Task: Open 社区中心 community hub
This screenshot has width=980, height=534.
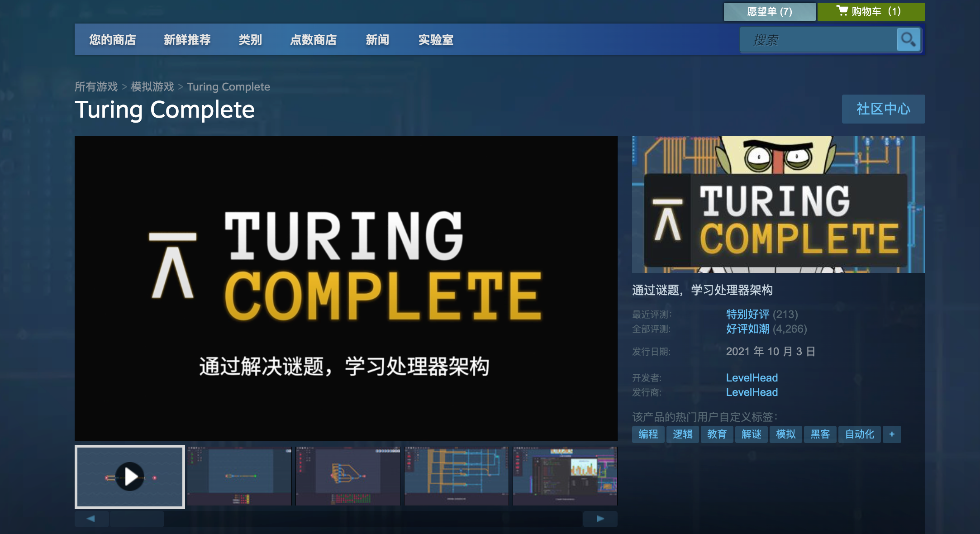Action: 883,109
